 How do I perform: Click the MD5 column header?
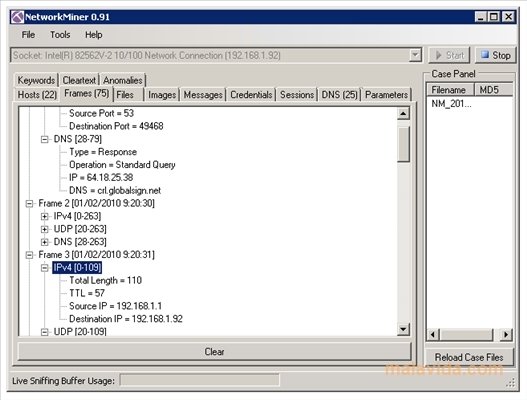tap(493, 90)
